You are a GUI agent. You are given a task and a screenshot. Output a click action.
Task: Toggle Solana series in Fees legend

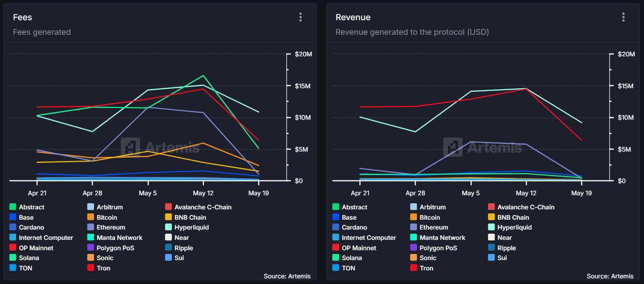[x=24, y=258]
